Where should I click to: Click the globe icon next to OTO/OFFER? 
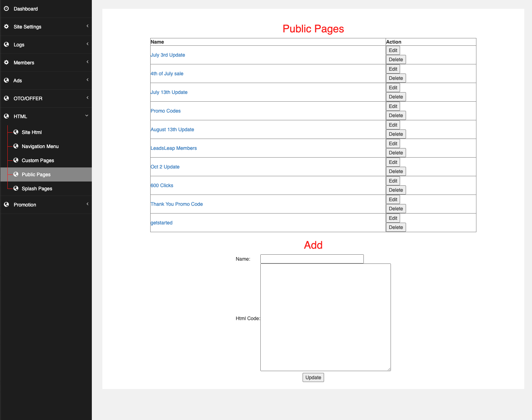[6, 98]
